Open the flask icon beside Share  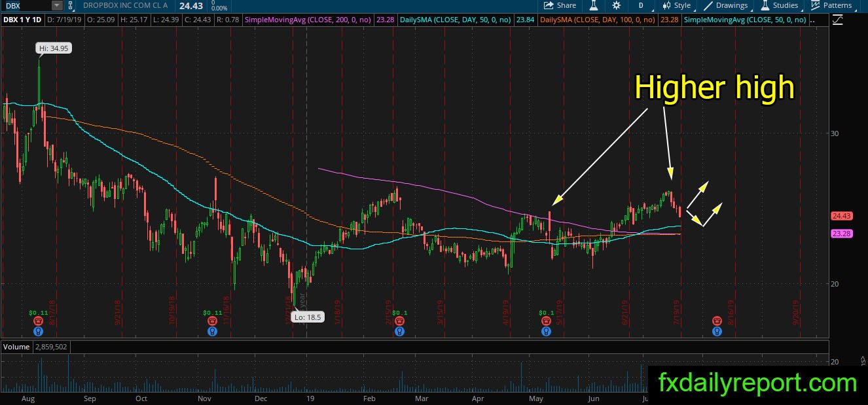click(x=594, y=5)
